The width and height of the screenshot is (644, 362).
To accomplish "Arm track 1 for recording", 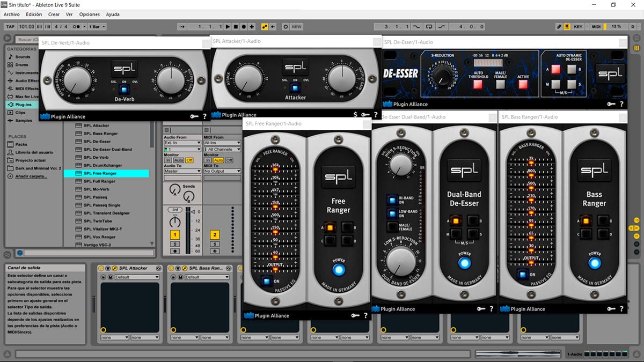I will [175, 250].
